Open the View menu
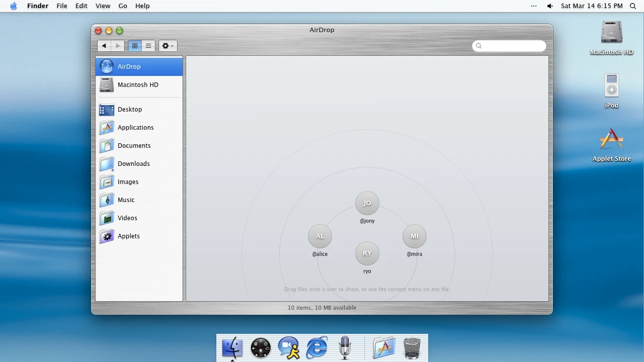644x362 pixels. coord(103,6)
